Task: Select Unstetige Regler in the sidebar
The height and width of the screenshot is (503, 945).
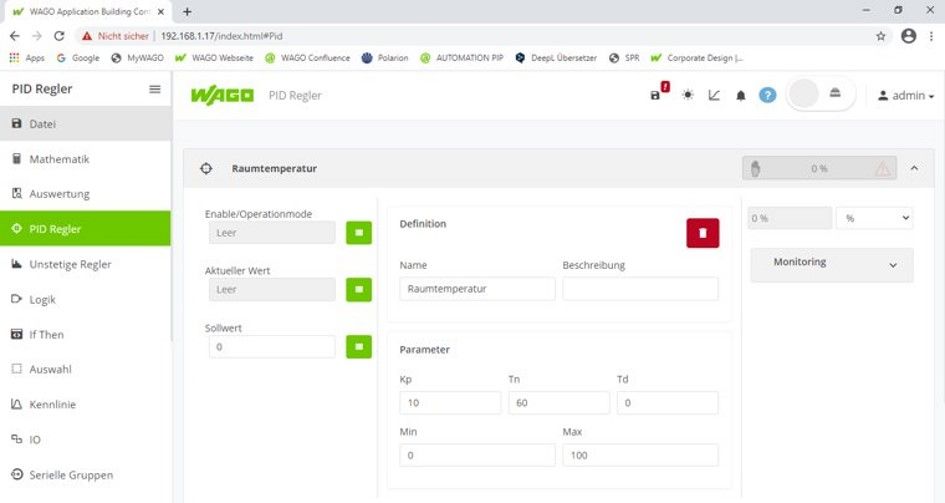Action: point(70,264)
